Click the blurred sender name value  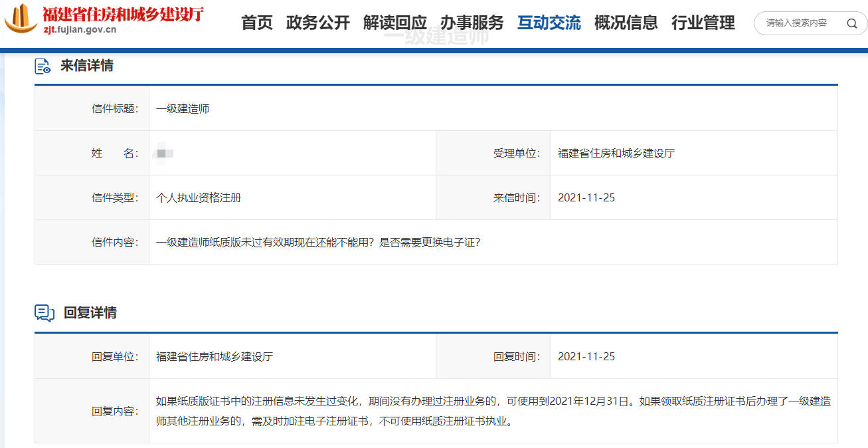[x=163, y=154]
